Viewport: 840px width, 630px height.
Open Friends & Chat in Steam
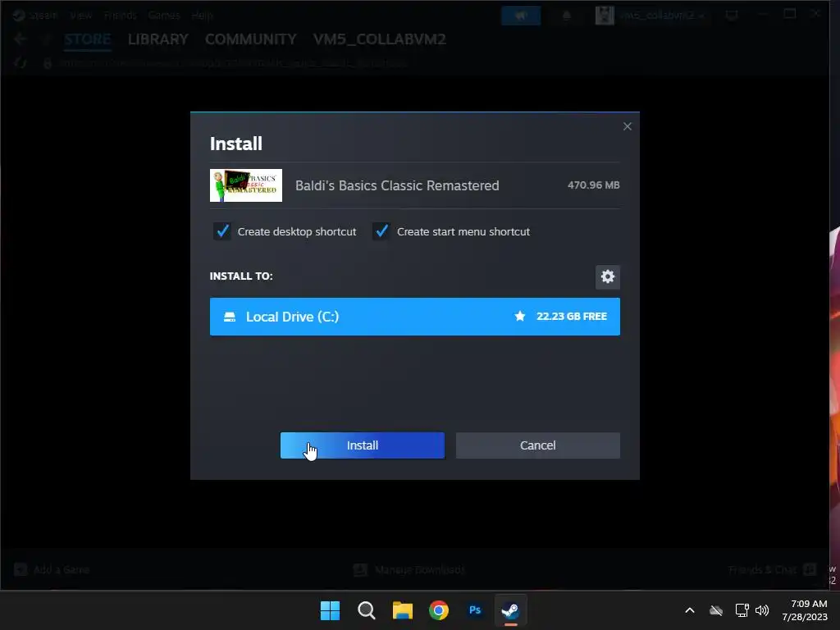(x=772, y=569)
